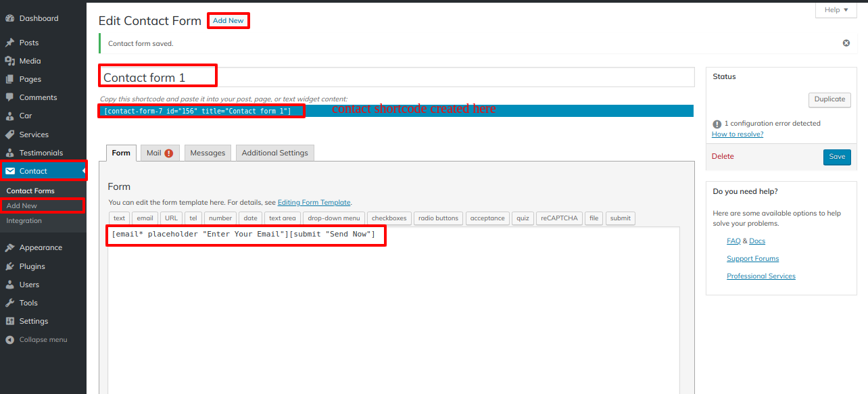Screen dimensions: 868x394
Task: Click the Comments speech bubble icon
Action: [x=10, y=97]
